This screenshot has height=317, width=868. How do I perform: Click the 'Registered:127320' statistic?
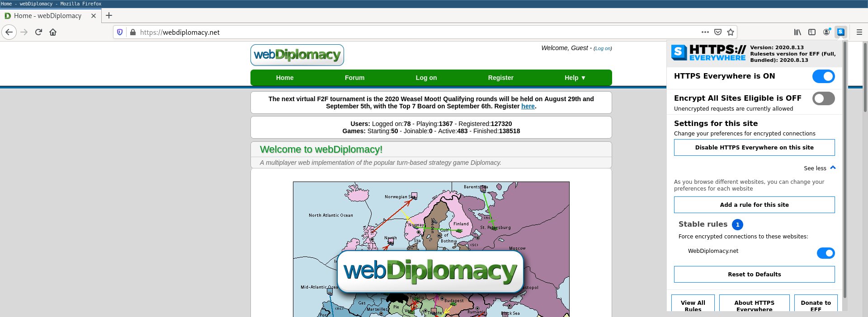pos(485,124)
